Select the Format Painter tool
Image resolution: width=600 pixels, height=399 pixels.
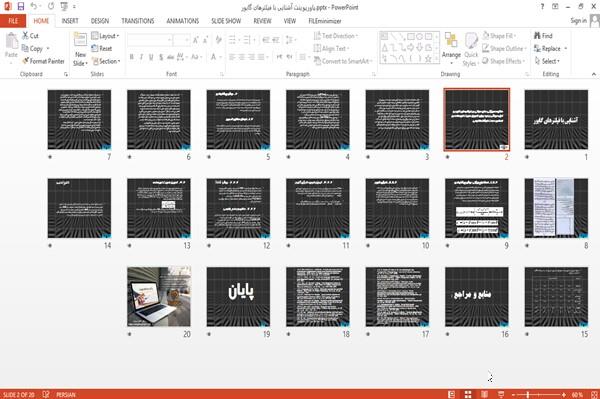pos(43,61)
